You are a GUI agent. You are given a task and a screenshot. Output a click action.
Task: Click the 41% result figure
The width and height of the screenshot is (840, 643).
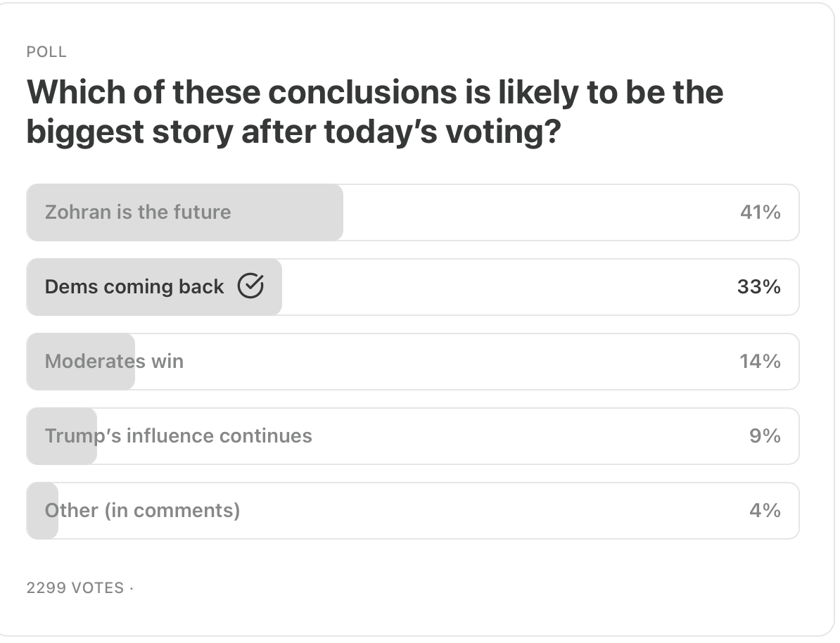click(760, 212)
